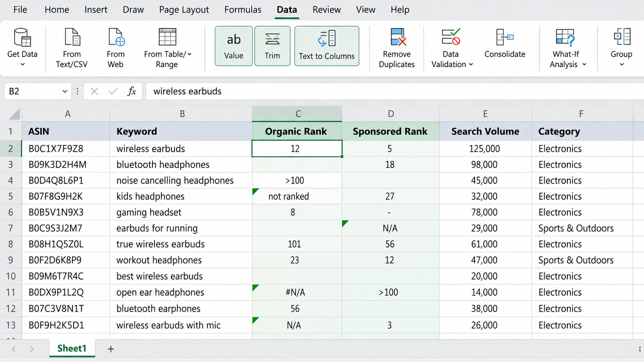Select the 'not ranked' cell

pyautogui.click(x=297, y=197)
